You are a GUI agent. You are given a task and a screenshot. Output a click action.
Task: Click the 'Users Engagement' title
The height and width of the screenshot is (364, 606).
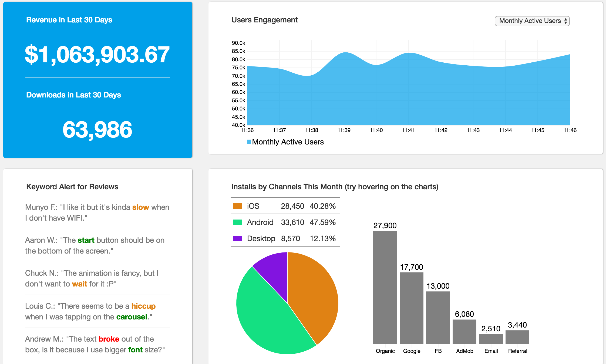click(x=264, y=20)
